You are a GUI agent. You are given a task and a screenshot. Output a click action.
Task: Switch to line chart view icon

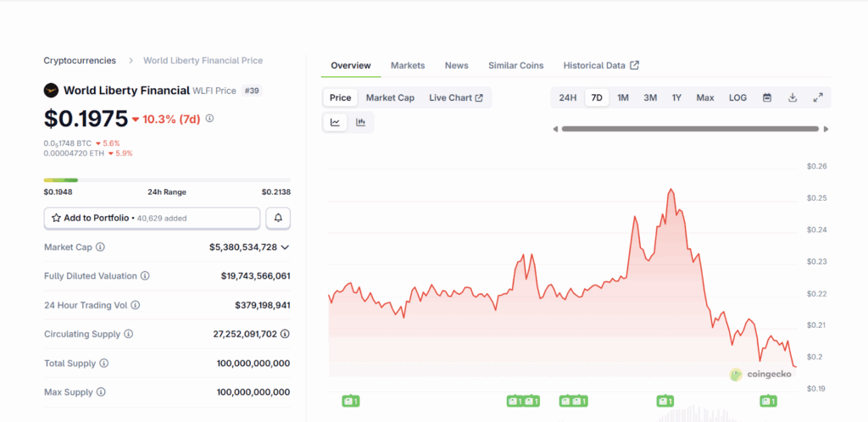click(x=336, y=123)
